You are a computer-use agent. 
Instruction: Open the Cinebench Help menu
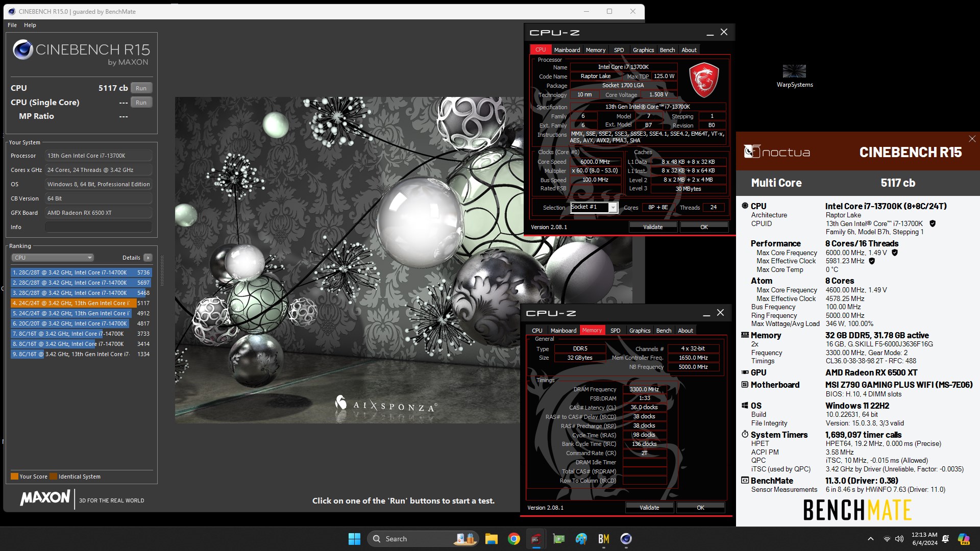tap(30, 25)
